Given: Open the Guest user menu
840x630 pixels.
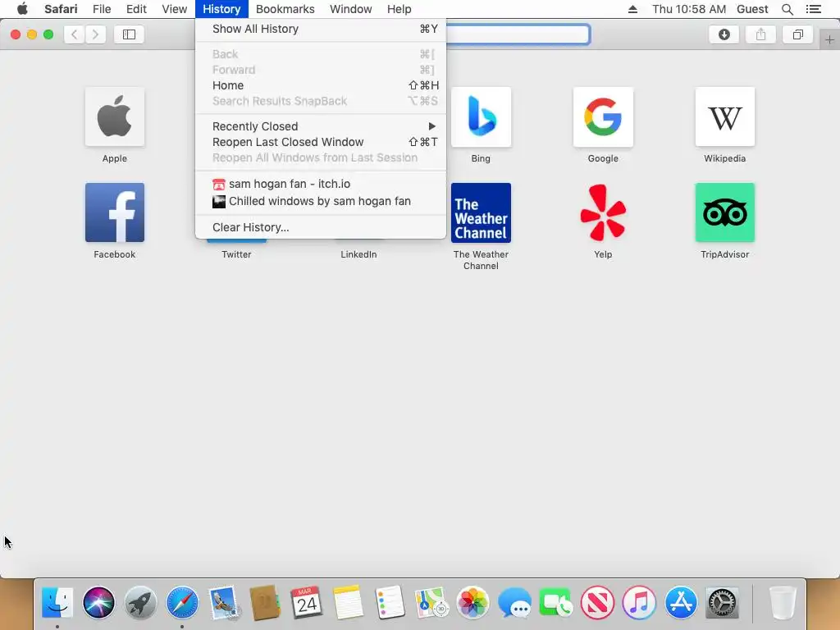Looking at the screenshot, I should coord(752,9).
